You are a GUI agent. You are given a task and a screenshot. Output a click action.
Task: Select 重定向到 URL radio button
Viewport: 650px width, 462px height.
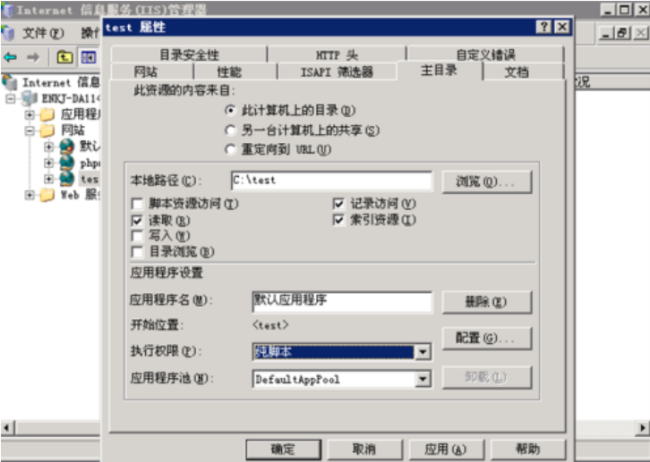pyautogui.click(x=230, y=149)
